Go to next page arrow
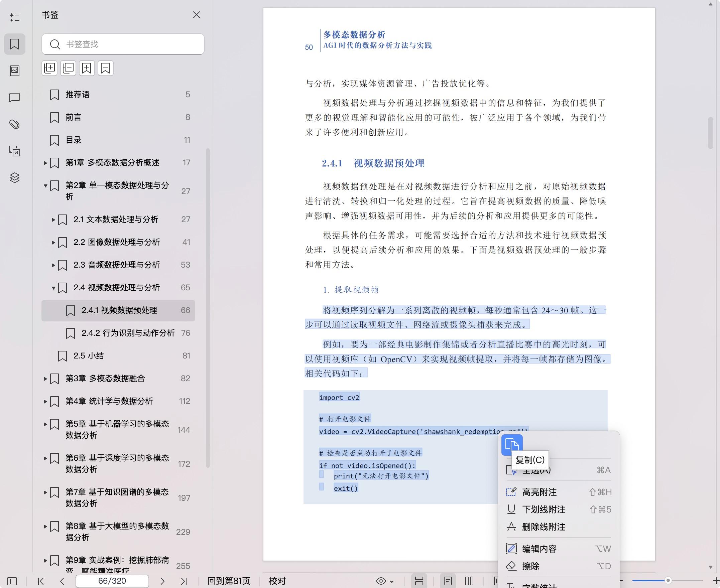Screen dimensions: 720x588 (x=162, y=582)
